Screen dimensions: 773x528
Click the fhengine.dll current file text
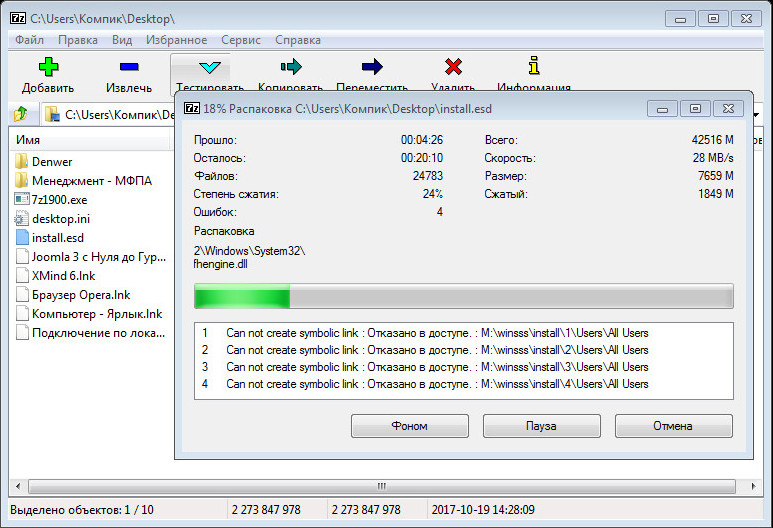220,264
